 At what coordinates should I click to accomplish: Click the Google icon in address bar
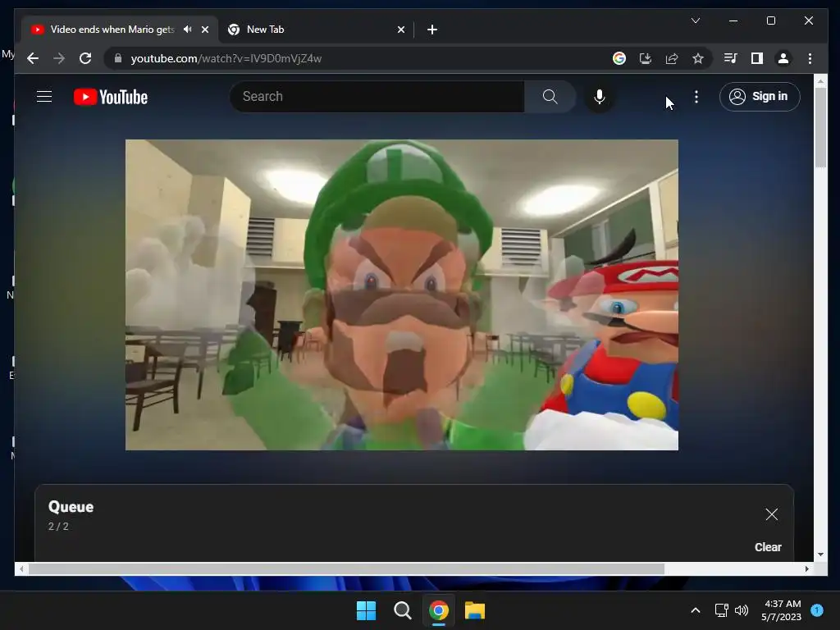tap(619, 58)
